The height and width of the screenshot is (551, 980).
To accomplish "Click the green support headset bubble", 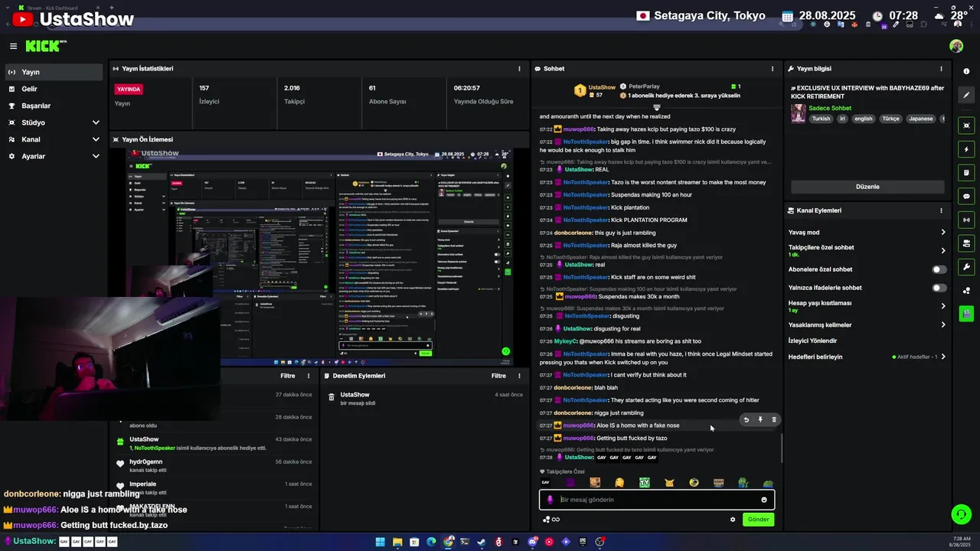I will tap(961, 514).
